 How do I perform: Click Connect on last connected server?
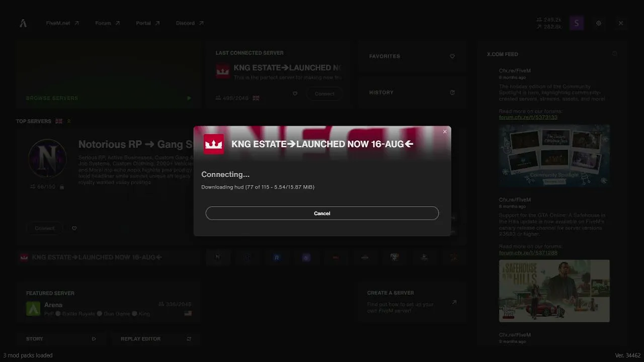click(325, 94)
